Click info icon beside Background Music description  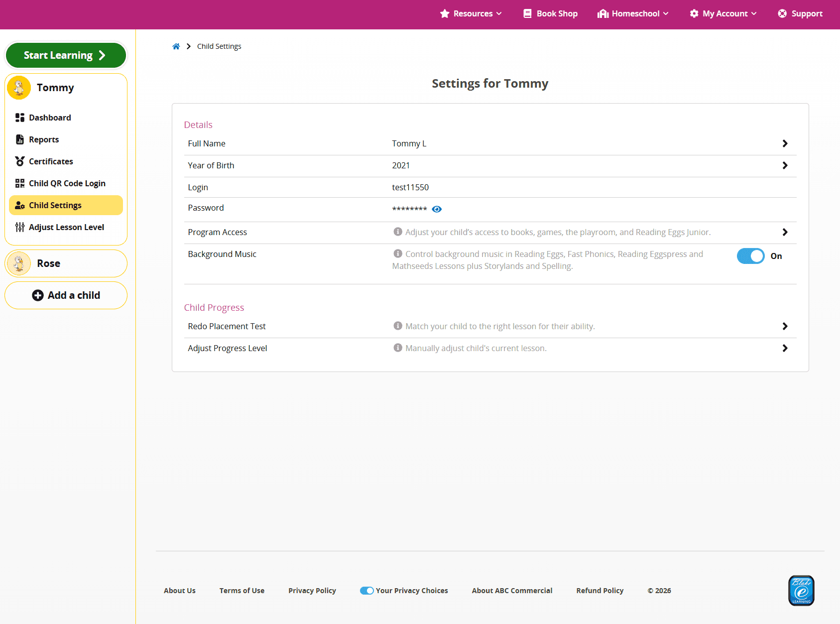click(x=398, y=253)
